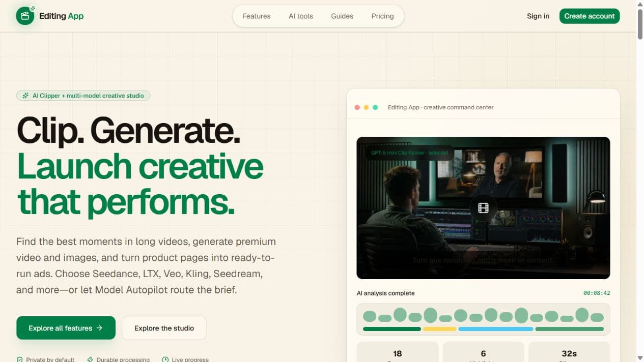The width and height of the screenshot is (644, 362).
Task: Click the green dot in command center header
Action: pyautogui.click(x=375, y=107)
